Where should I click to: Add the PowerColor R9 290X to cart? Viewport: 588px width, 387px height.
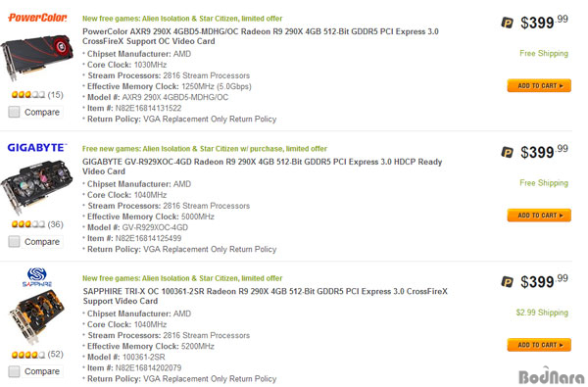click(x=539, y=85)
